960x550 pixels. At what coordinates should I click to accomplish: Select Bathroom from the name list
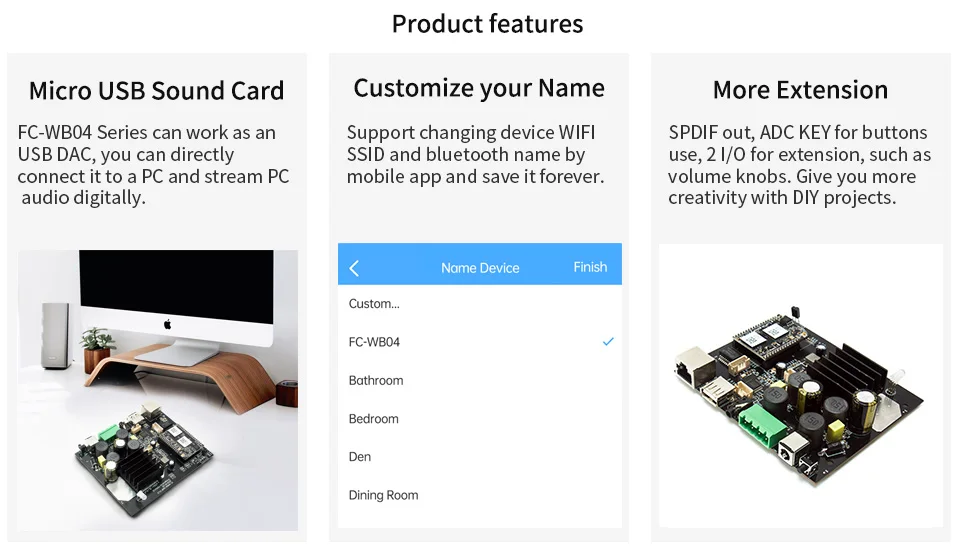click(x=480, y=380)
